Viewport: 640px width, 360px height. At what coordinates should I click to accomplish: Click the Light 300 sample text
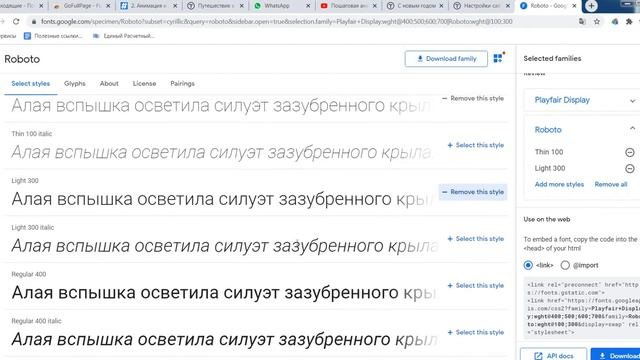point(222,199)
